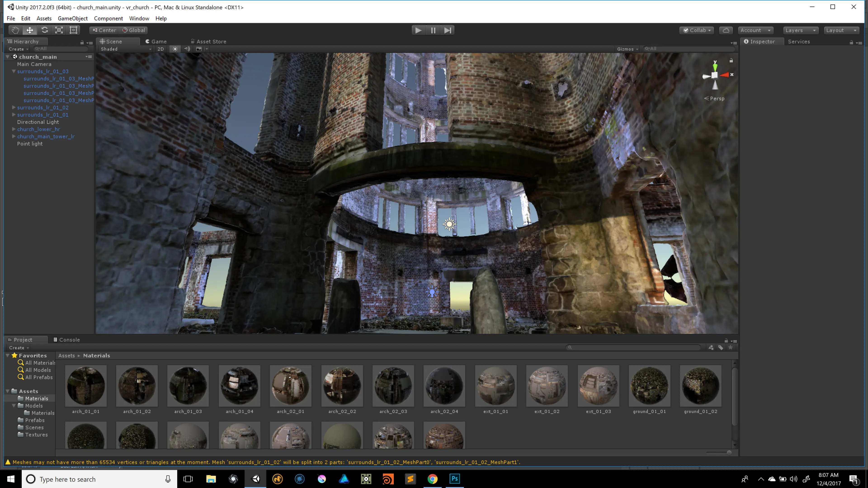The image size is (868, 488).
Task: Switch to the Services tab
Action: 799,41
